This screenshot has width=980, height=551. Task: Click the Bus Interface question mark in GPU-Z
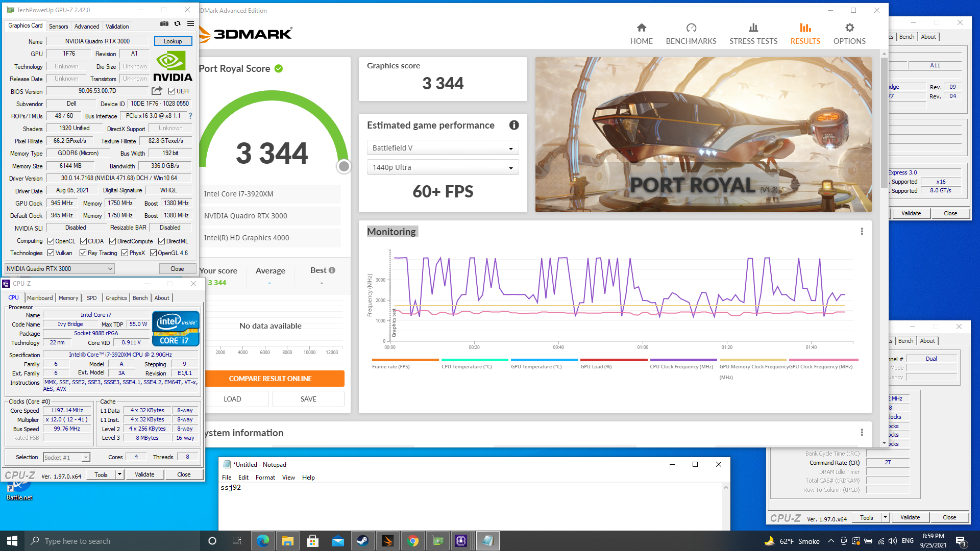190,116
